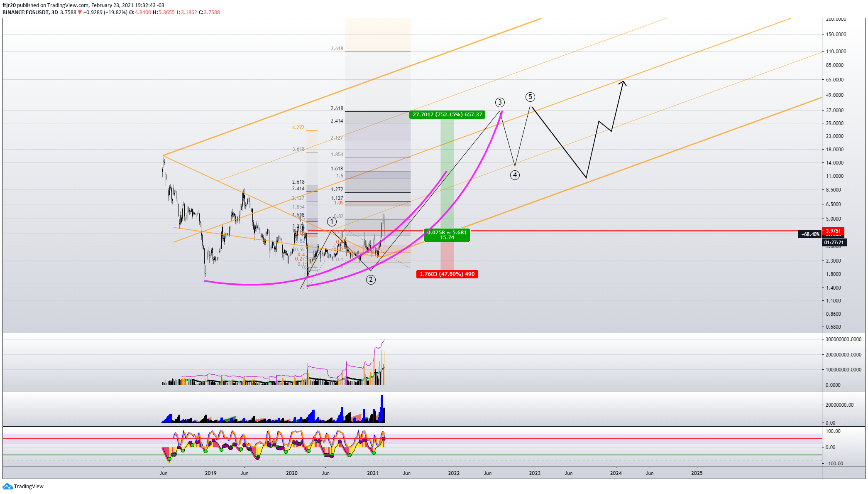
Task: Click the 110.0000 price axis value
Action: click(x=836, y=52)
